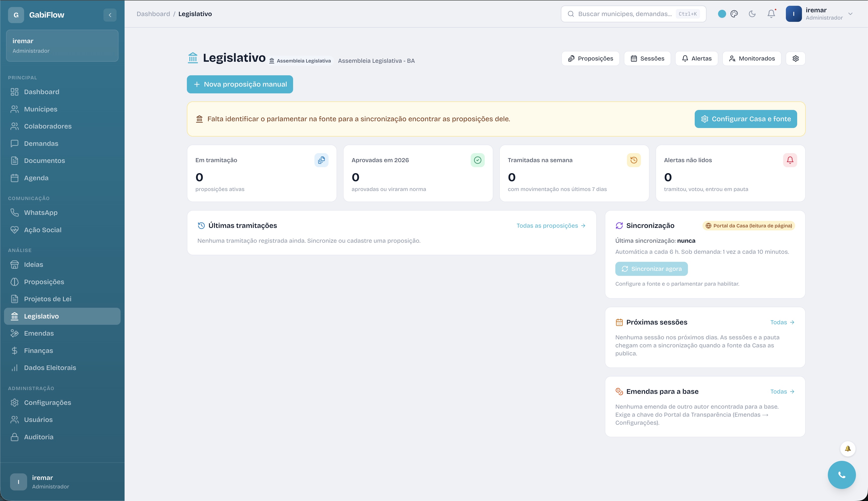Click 'Assembleia Legislativa - BA' text
Image resolution: width=868 pixels, height=501 pixels.
[x=376, y=61]
